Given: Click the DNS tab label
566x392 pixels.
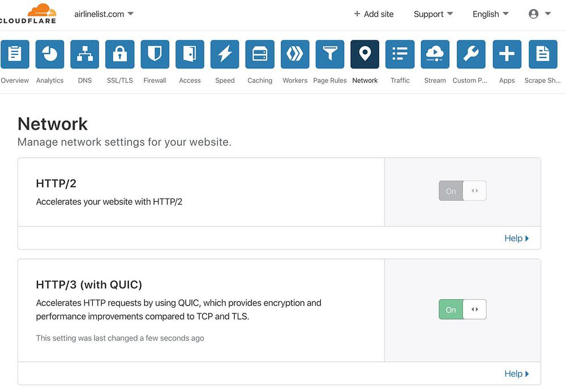Looking at the screenshot, I should tap(85, 80).
